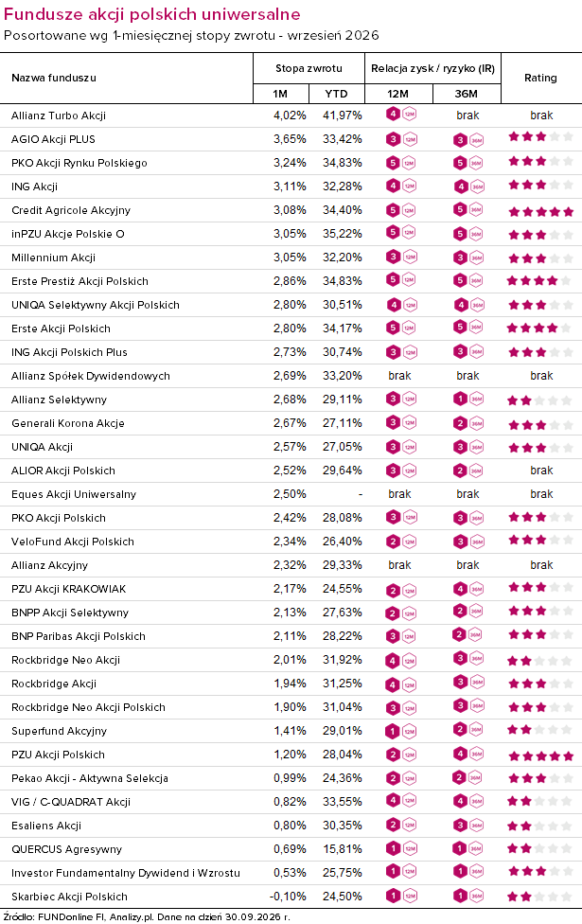Click the 36M IR badge for Allianz Selektywny
Screen dimensions: 582x924
pos(468,399)
